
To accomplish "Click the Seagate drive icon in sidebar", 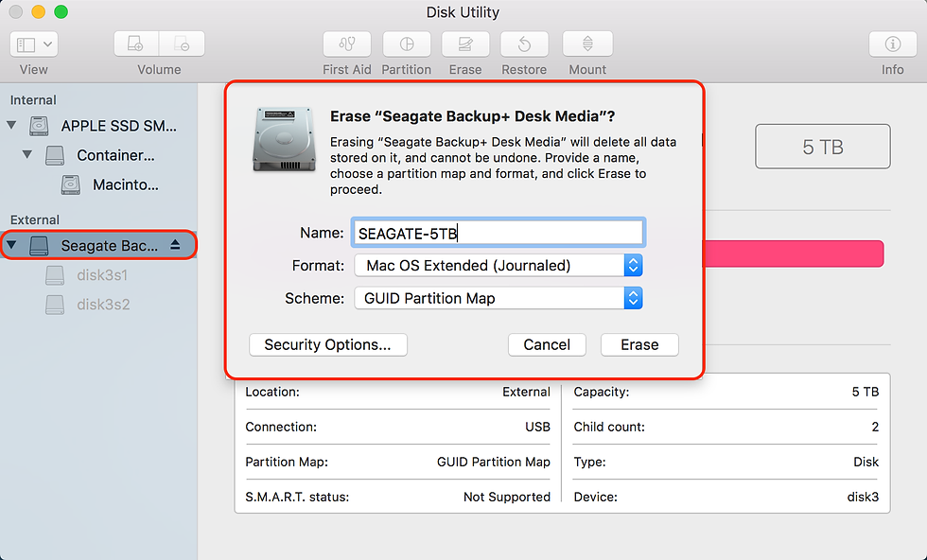I will click(x=39, y=245).
